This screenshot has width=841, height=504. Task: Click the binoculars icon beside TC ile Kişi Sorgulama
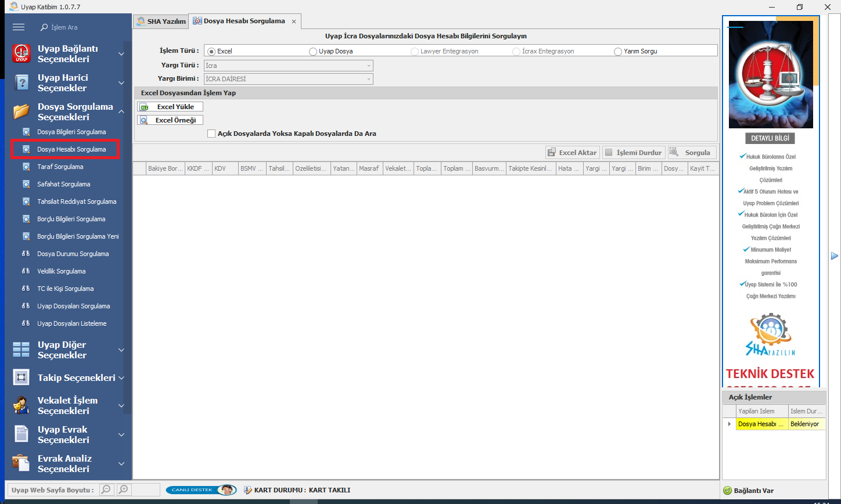(26, 289)
